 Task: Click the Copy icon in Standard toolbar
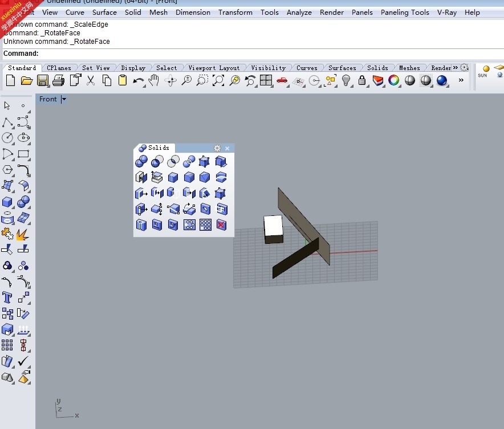pyautogui.click(x=107, y=80)
